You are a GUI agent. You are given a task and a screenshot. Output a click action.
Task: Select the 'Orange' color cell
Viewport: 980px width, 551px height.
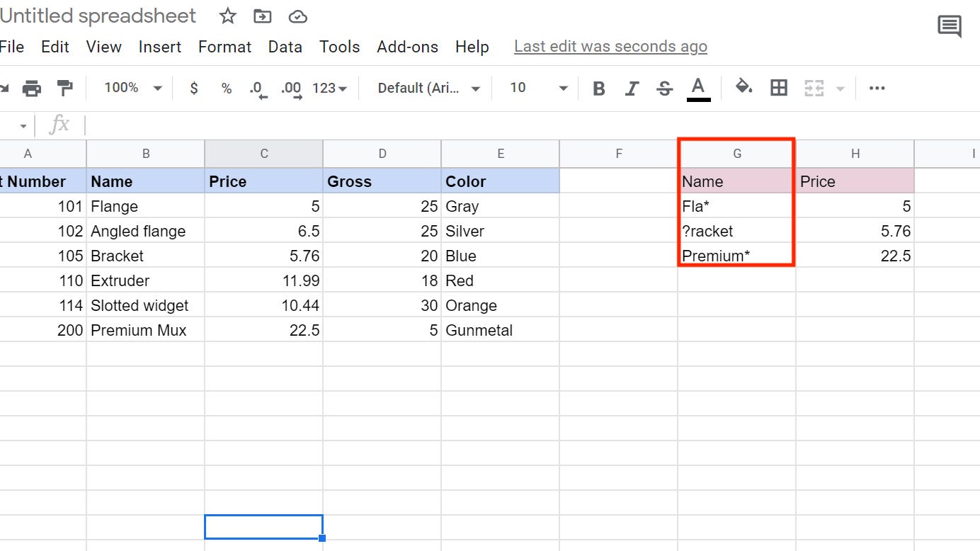point(501,305)
